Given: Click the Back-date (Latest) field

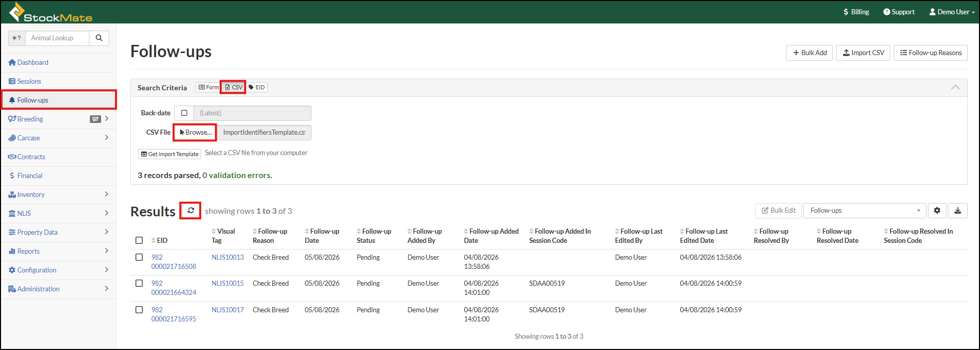Looking at the screenshot, I should coord(252,113).
